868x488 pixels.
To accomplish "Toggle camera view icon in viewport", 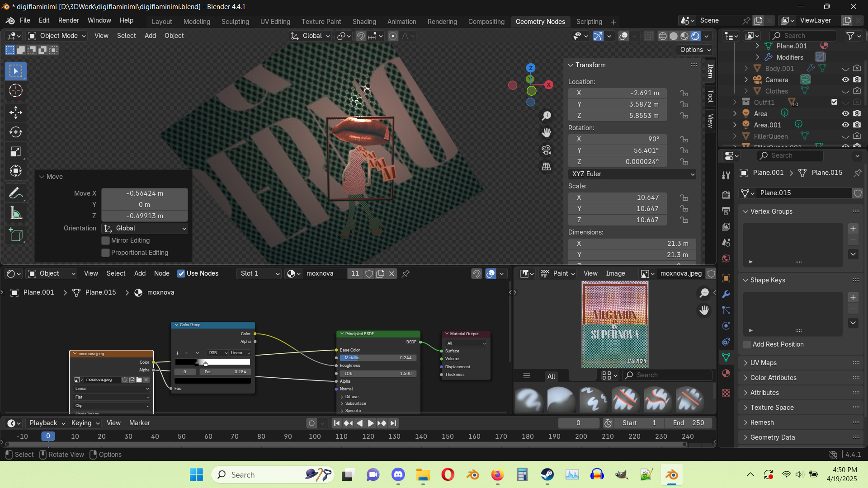I will [547, 150].
